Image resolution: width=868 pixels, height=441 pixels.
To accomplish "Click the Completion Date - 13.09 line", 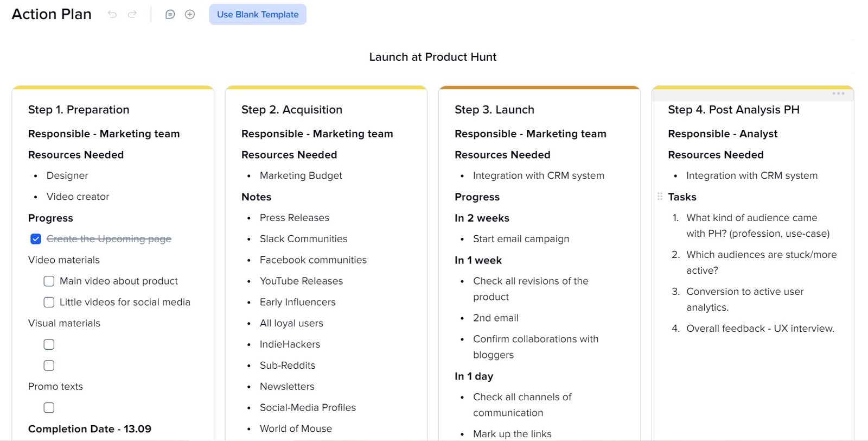I will [90, 429].
